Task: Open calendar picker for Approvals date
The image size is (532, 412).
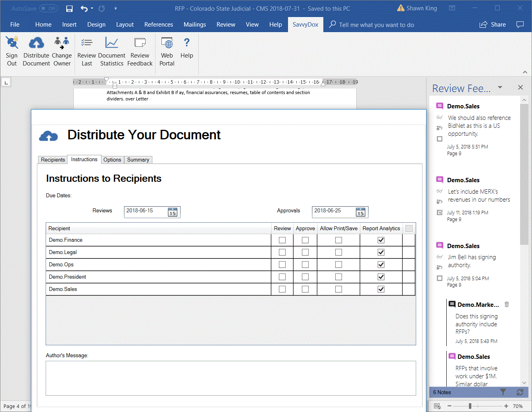Action: pos(361,212)
